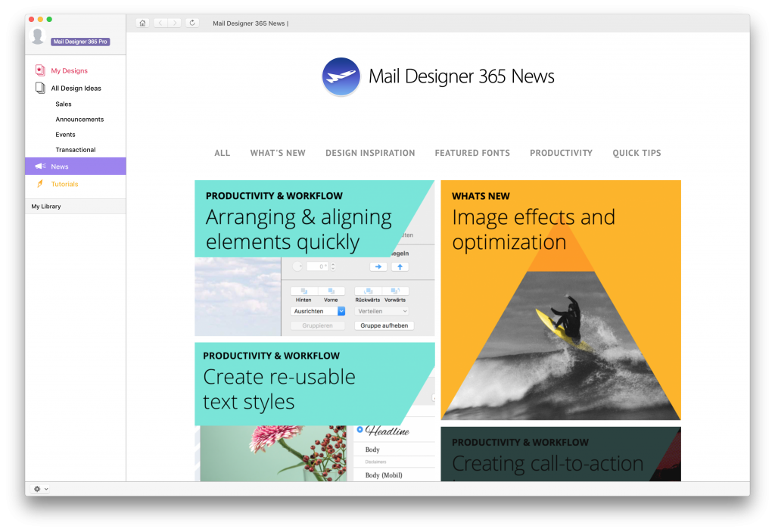Screen dimensions: 775x532
Task: Click the Headline radio button in article image
Action: (x=359, y=430)
